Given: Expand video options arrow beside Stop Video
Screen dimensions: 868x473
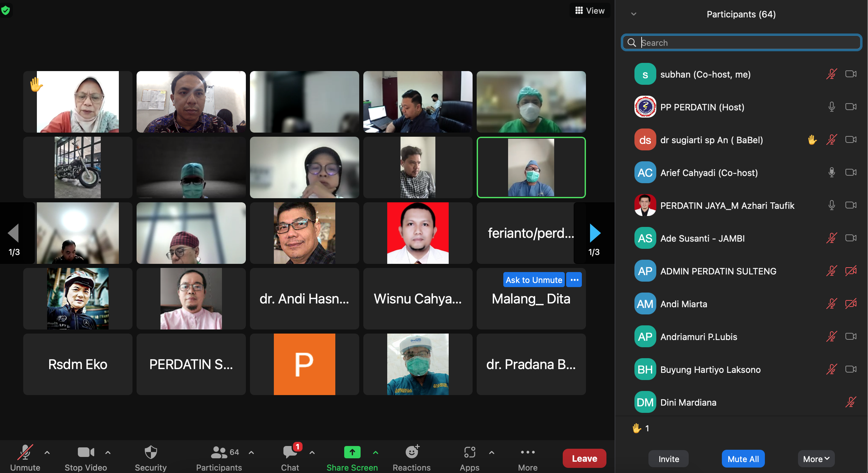Looking at the screenshot, I should point(108,452).
